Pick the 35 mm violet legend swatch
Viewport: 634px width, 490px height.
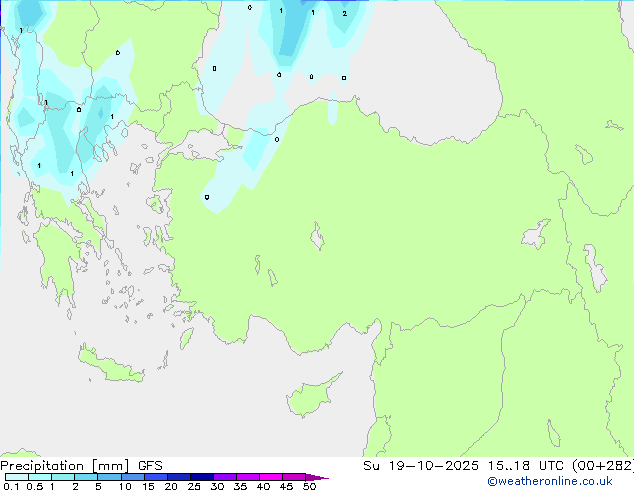(248, 477)
